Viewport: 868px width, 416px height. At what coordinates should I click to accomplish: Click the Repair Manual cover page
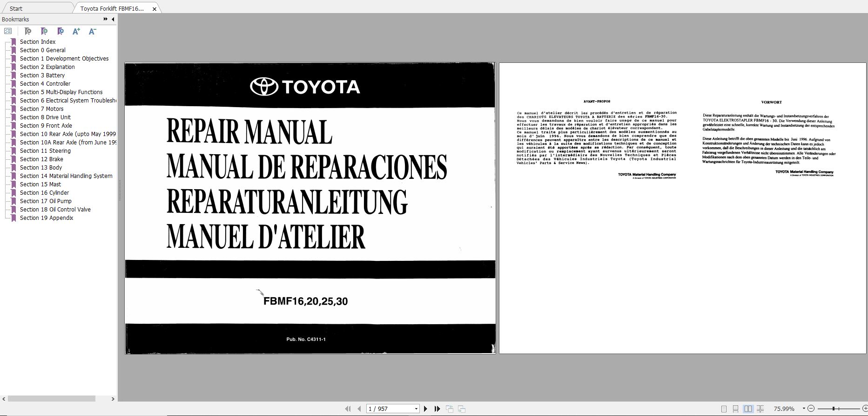point(310,208)
